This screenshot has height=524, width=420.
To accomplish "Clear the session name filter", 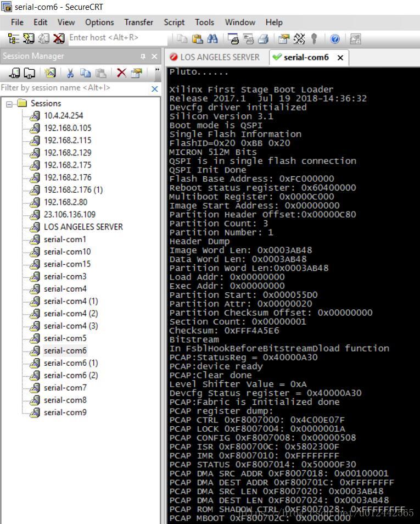I will pos(154,89).
